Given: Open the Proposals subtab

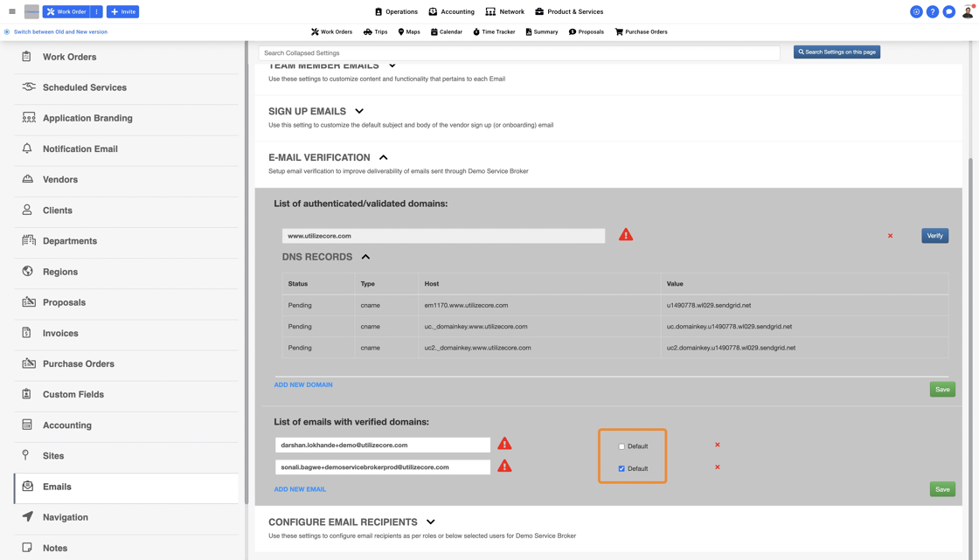Looking at the screenshot, I should [587, 31].
